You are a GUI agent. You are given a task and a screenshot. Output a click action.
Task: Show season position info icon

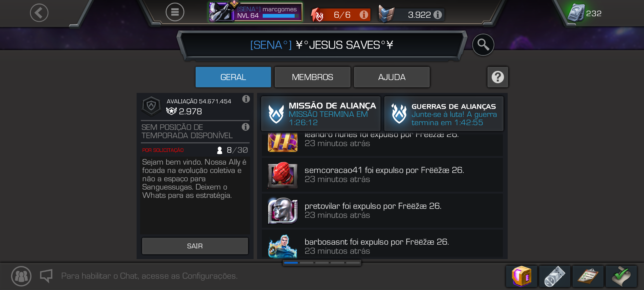(246, 127)
